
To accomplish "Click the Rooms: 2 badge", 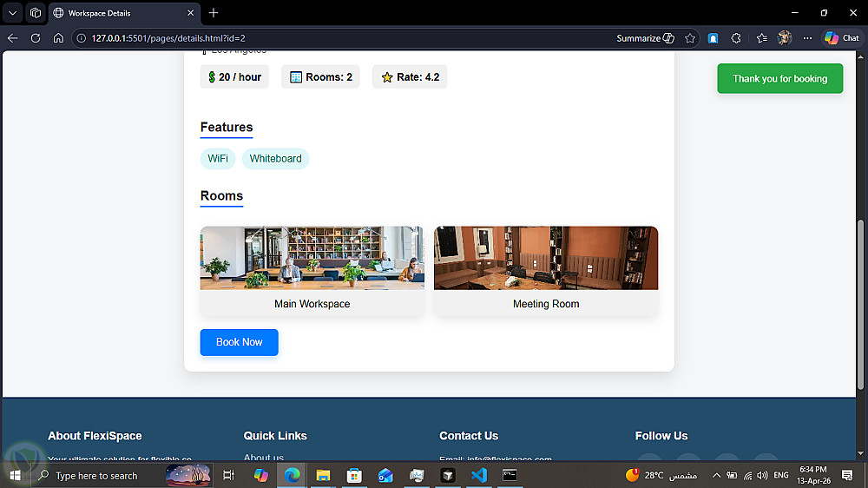I will pos(320,77).
